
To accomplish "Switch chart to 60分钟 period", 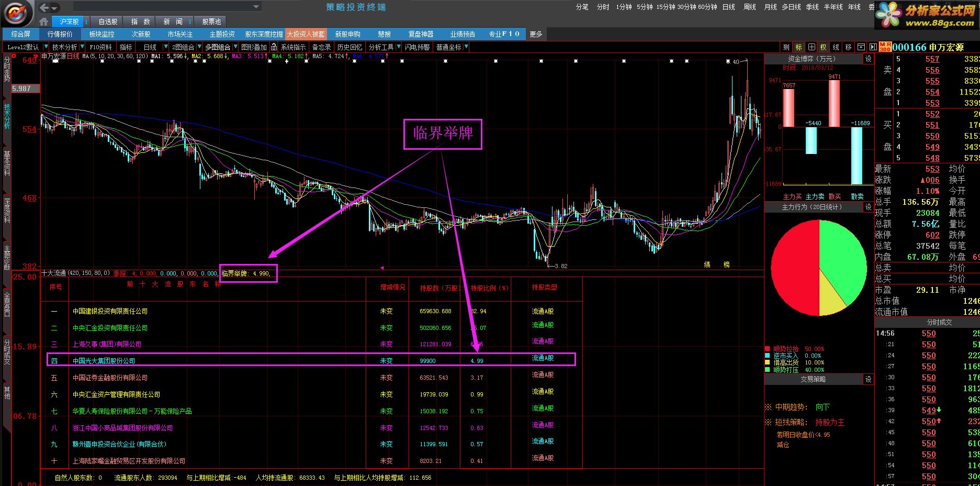I will [707, 7].
